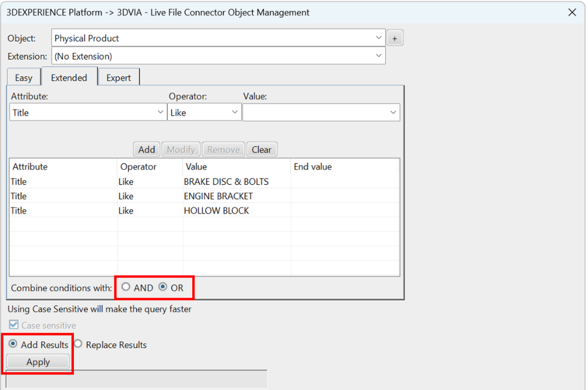Click the Add condition button
Image resolution: width=588 pixels, height=390 pixels.
[147, 150]
